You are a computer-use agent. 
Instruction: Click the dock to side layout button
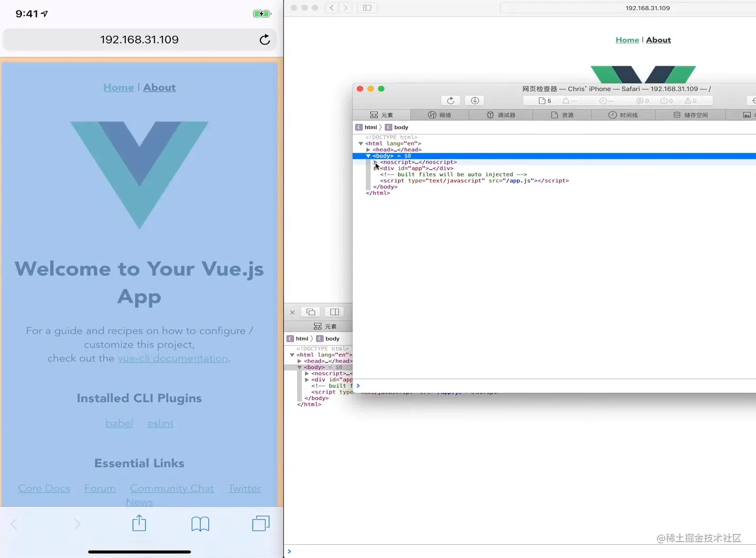click(335, 312)
